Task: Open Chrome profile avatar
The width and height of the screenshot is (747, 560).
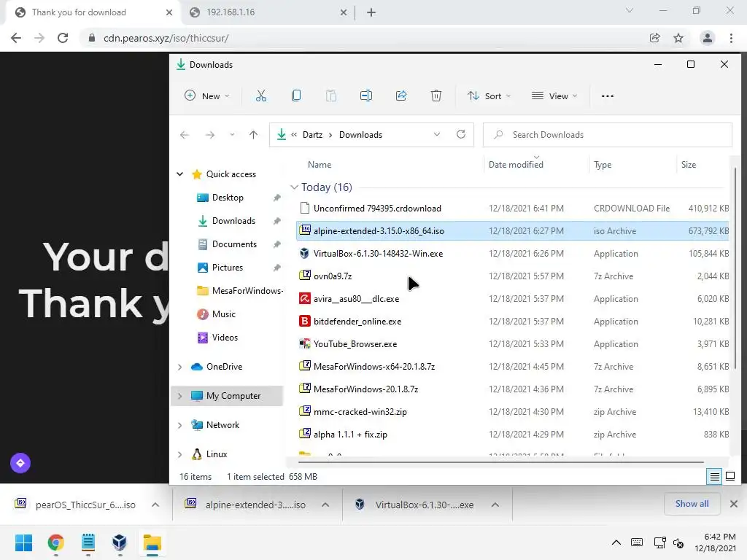Action: [707, 38]
